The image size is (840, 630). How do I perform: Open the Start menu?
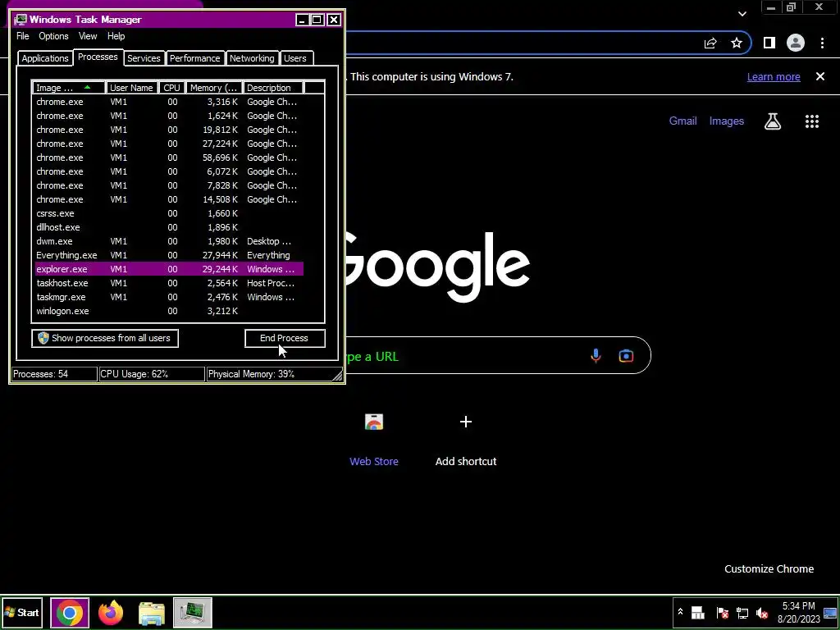pyautogui.click(x=22, y=612)
